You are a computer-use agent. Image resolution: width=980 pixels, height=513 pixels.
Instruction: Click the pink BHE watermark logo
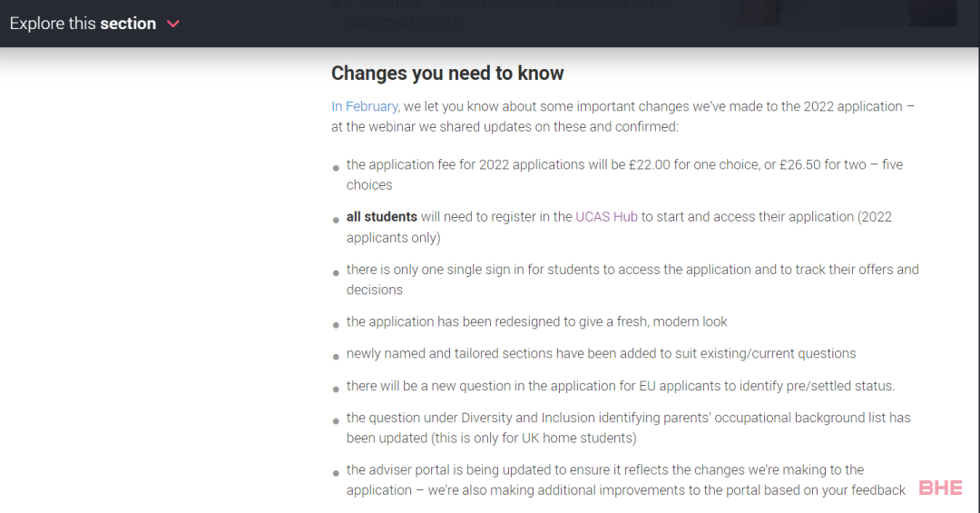(x=940, y=488)
